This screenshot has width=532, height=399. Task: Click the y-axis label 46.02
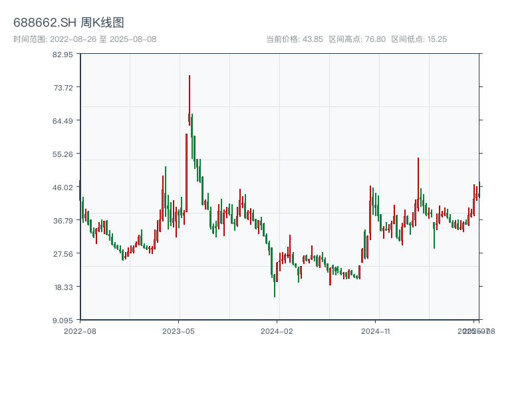(x=63, y=188)
